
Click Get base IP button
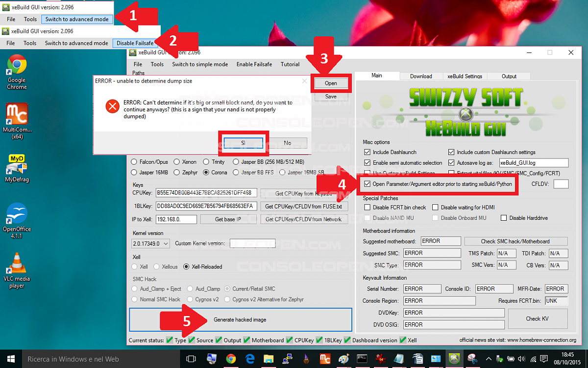(228, 219)
